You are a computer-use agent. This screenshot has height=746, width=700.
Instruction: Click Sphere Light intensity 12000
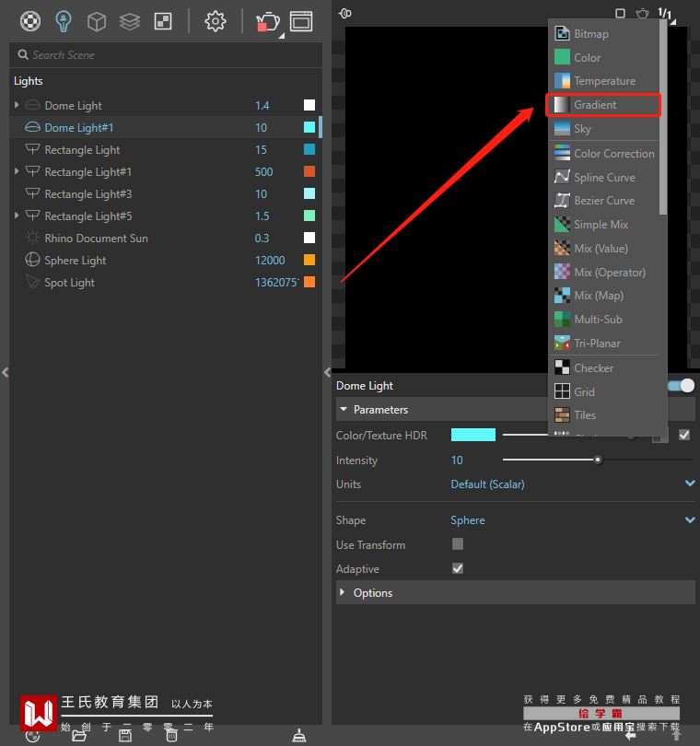(270, 260)
